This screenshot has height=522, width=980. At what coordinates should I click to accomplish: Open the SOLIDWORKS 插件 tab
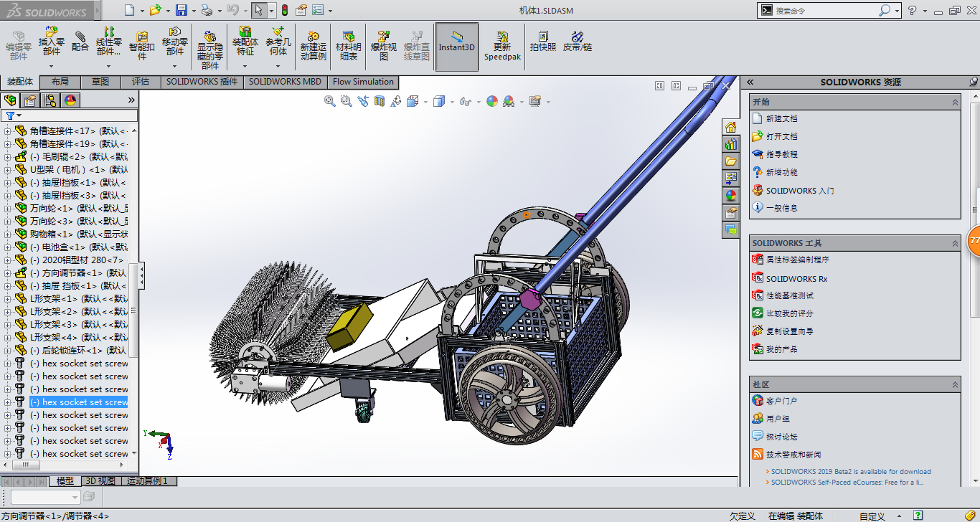click(x=202, y=82)
